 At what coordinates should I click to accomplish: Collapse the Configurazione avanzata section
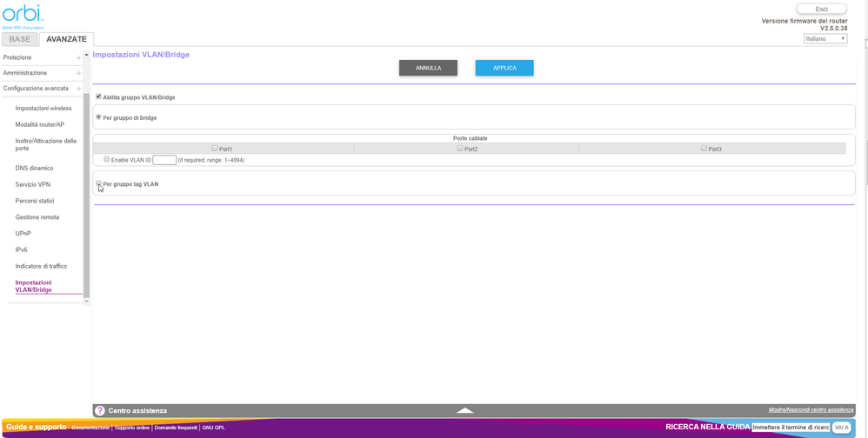(79, 89)
